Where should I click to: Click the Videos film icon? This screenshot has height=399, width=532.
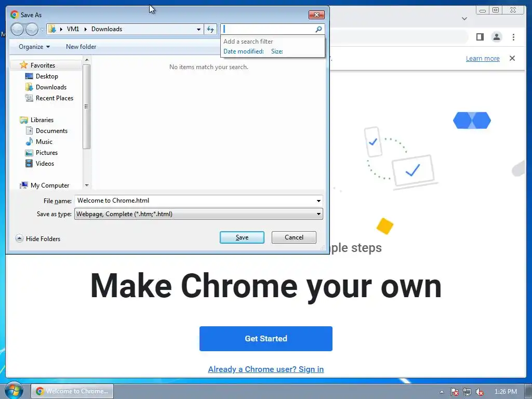(x=29, y=163)
